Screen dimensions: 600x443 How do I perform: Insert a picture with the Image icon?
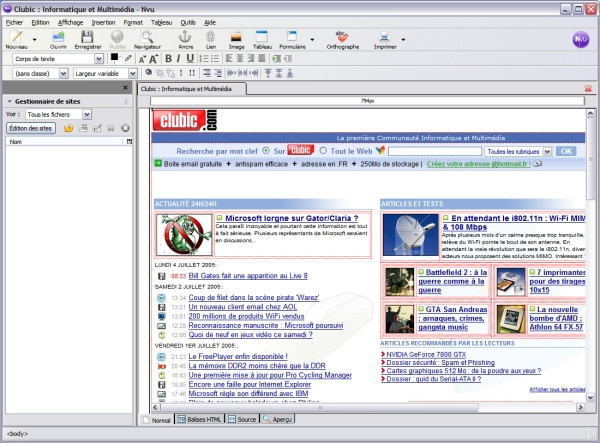point(236,37)
